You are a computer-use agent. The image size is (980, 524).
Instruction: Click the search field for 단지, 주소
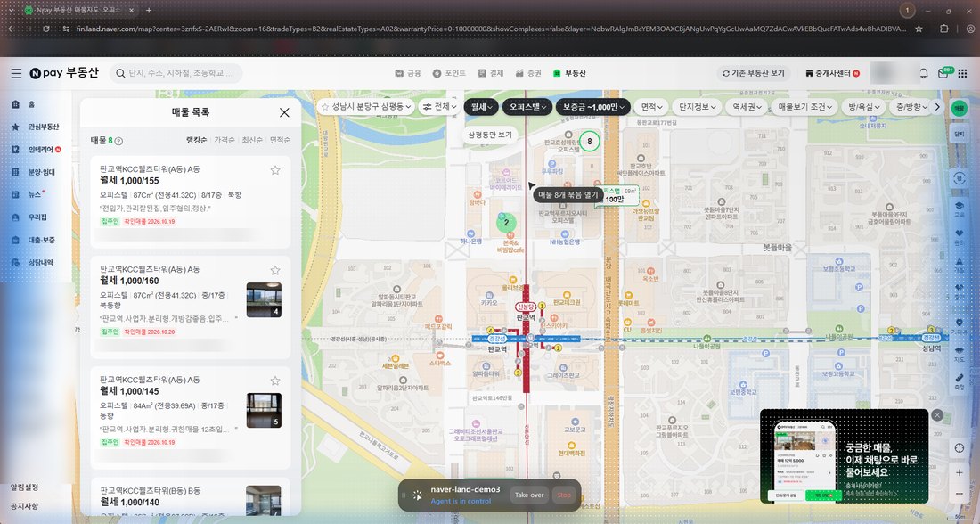[x=177, y=73]
